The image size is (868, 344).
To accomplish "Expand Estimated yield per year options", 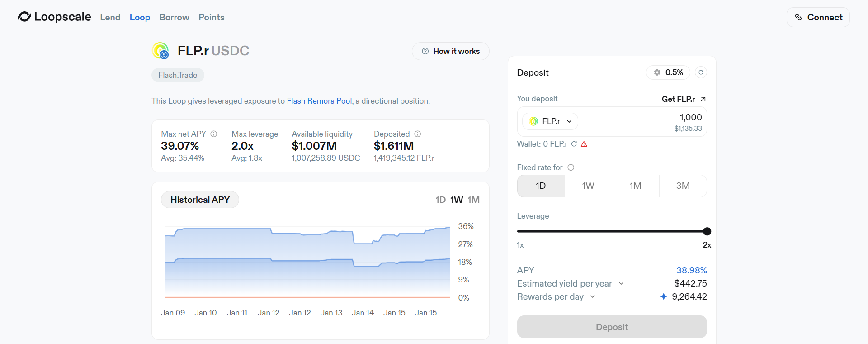I will (621, 284).
